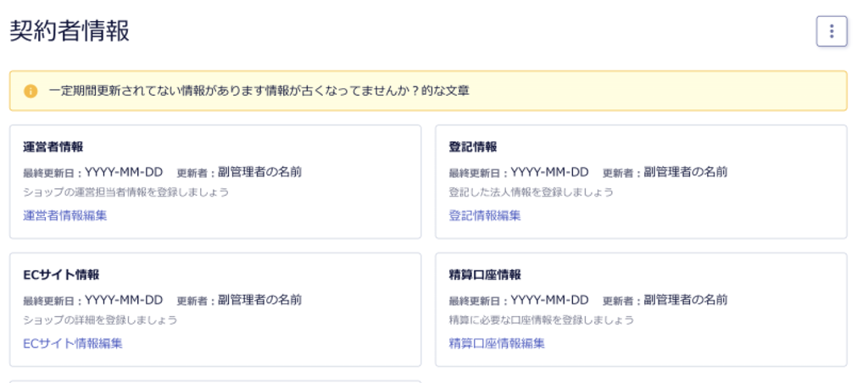Click the warning text 一定期間更新されてない情報があります
Screen dimensions: 868x383
click(x=157, y=91)
